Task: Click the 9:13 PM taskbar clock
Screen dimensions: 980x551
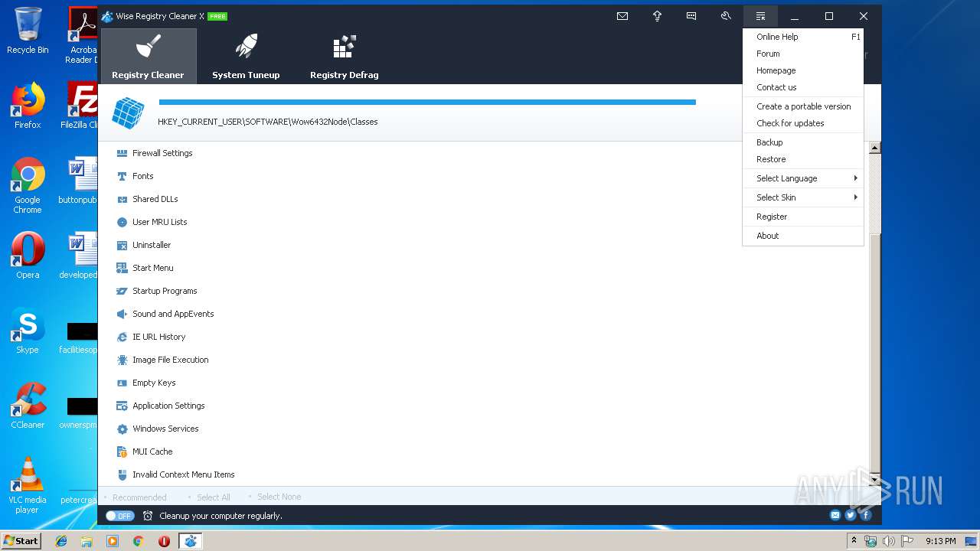Action: tap(940, 541)
